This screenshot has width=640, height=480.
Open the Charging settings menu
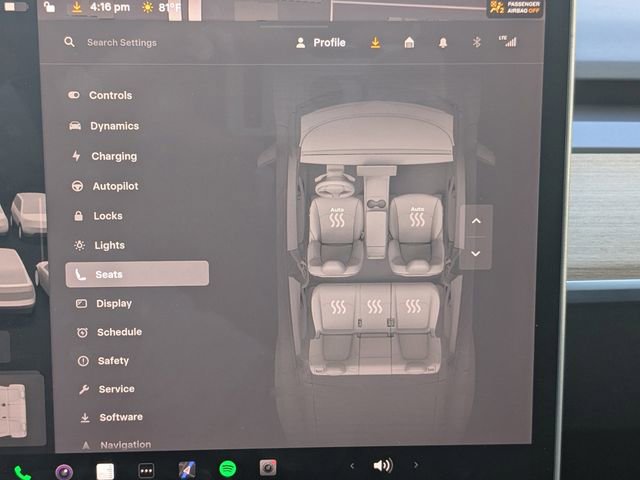[x=104, y=156]
